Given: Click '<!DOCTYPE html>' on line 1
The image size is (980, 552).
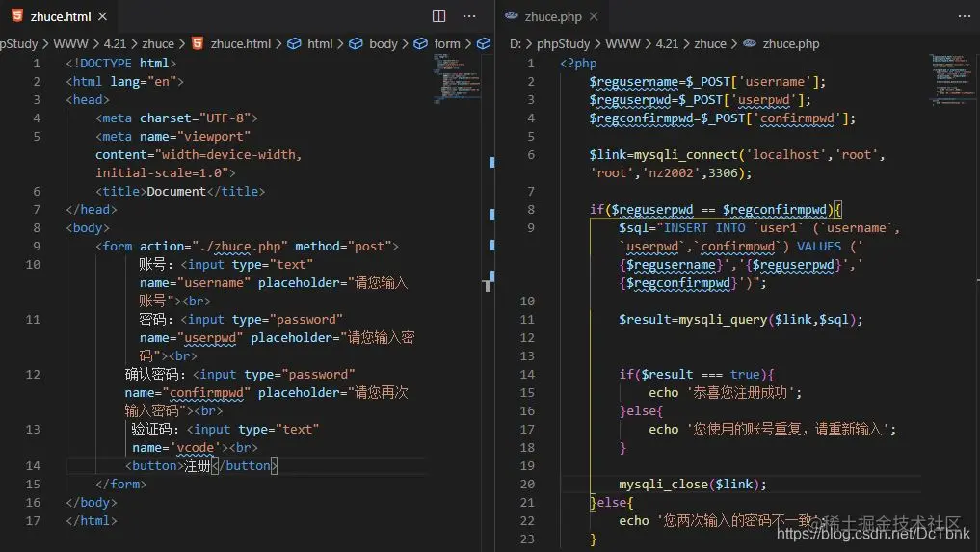Looking at the screenshot, I should point(121,64).
